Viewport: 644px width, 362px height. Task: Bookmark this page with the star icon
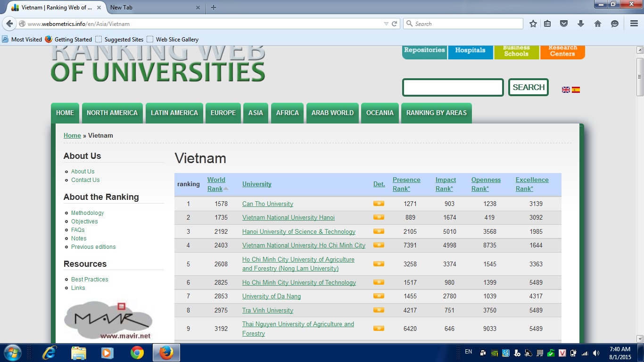click(533, 24)
